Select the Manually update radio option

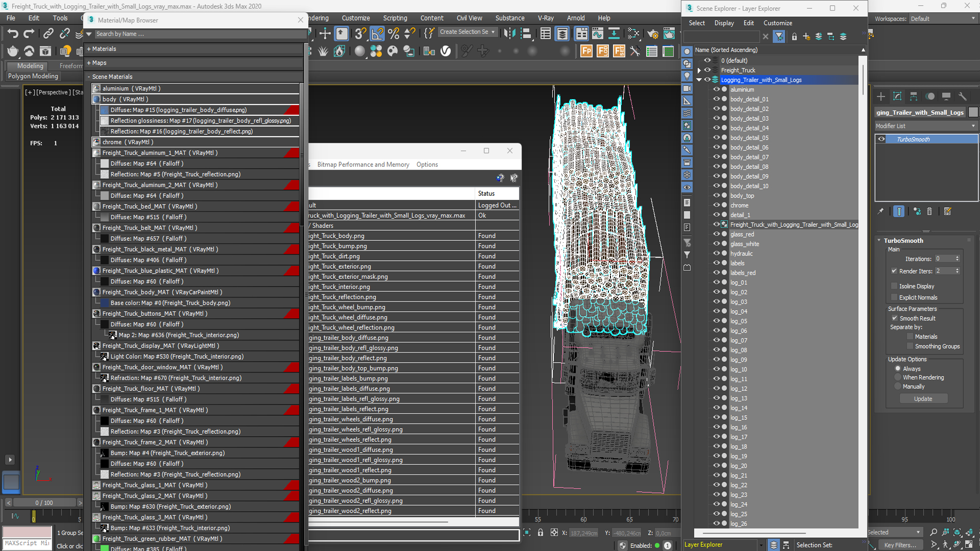click(x=898, y=387)
